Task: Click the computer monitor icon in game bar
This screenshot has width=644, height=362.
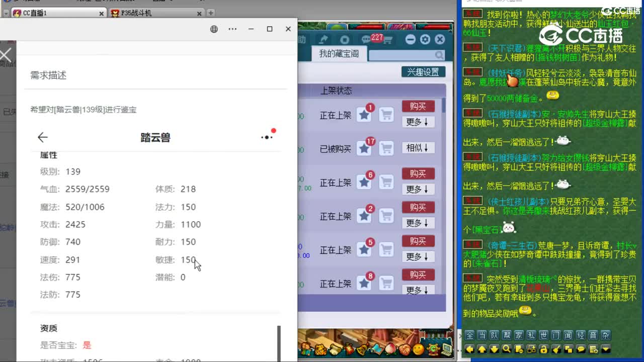Action: click(x=447, y=350)
